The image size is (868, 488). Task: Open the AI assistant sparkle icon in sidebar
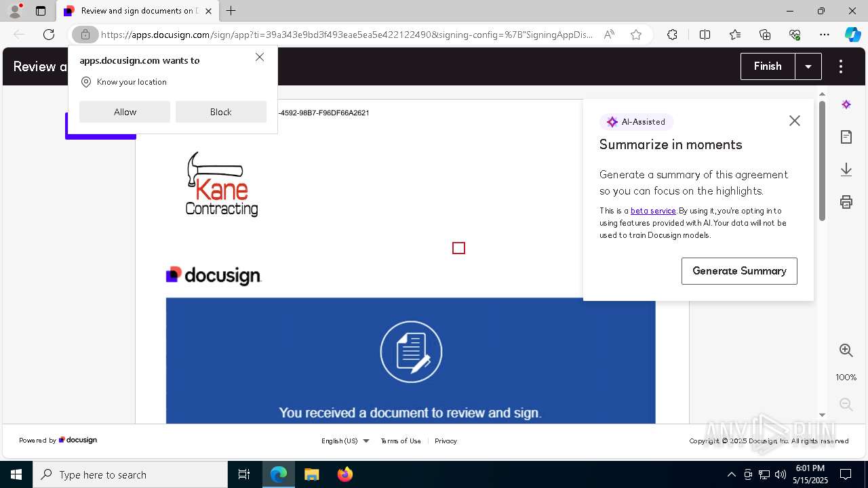point(846,104)
